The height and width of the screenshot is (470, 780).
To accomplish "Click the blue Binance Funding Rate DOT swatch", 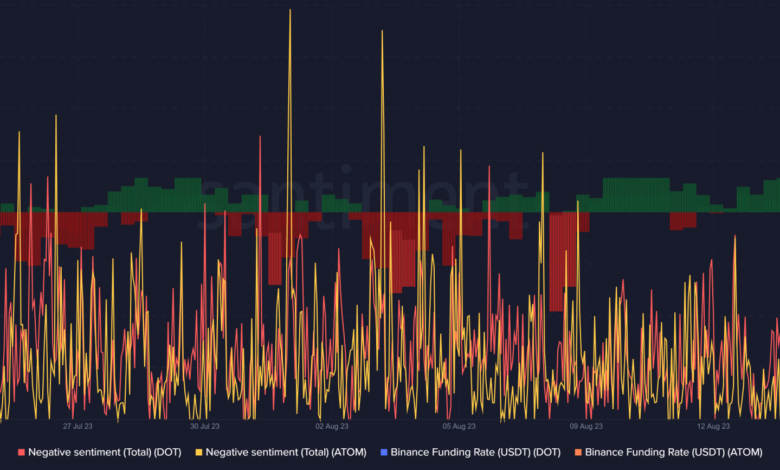I will (x=383, y=452).
